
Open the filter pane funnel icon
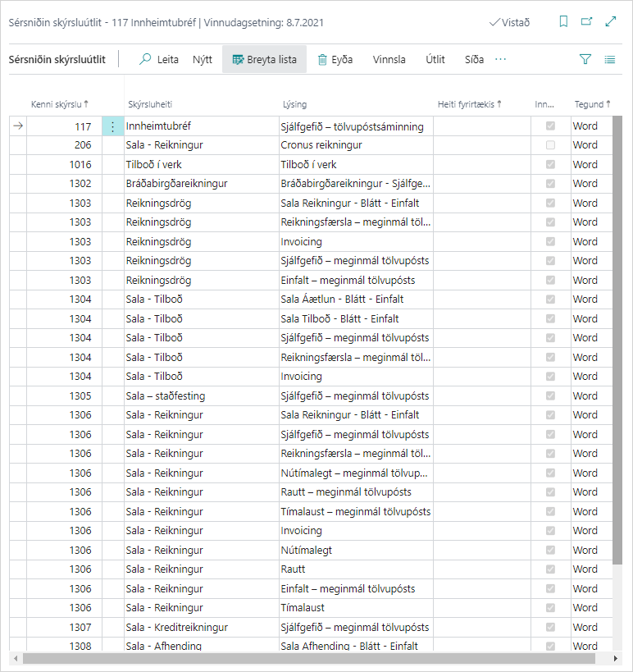pos(585,59)
